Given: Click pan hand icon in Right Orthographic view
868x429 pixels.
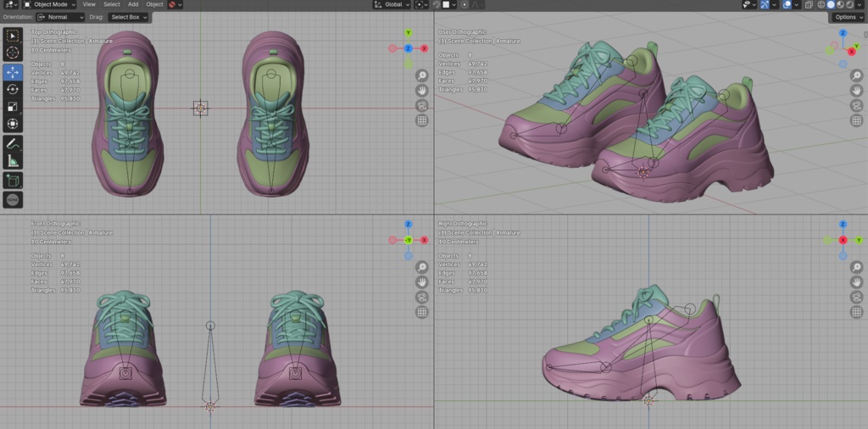Looking at the screenshot, I should pos(856,282).
